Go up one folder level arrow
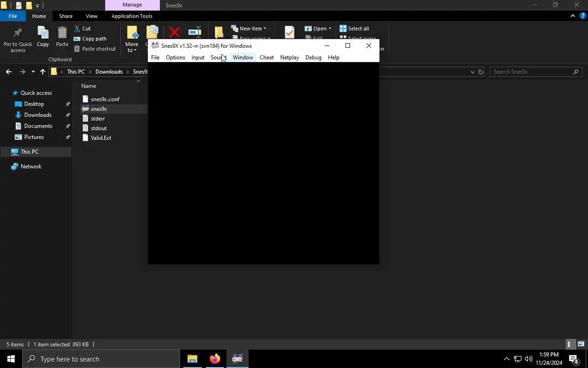Viewport: 588px width, 368px height. tap(43, 72)
